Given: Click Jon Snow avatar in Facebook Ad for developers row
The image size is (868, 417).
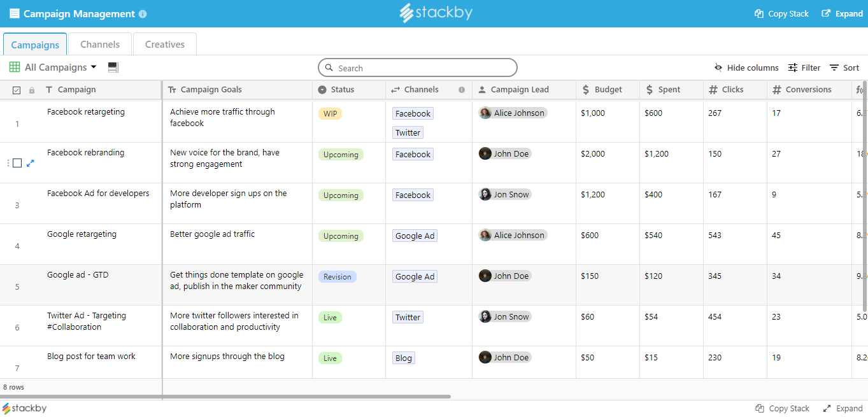Looking at the screenshot, I should point(485,194).
